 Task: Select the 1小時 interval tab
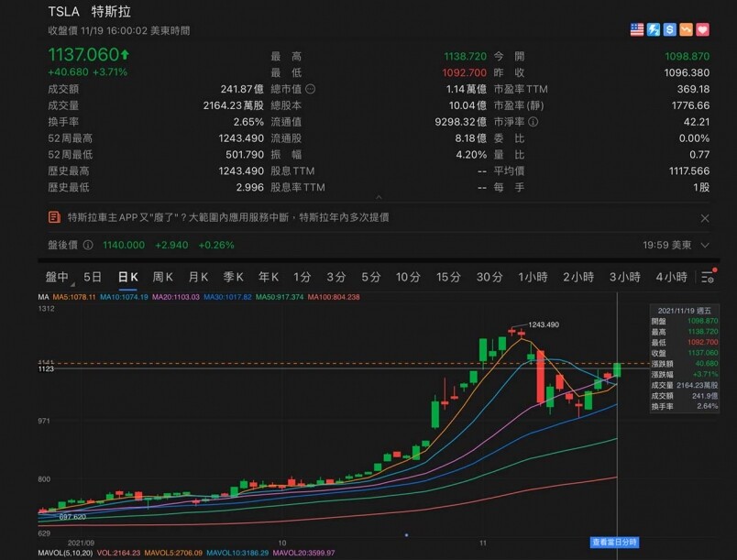[x=533, y=277]
